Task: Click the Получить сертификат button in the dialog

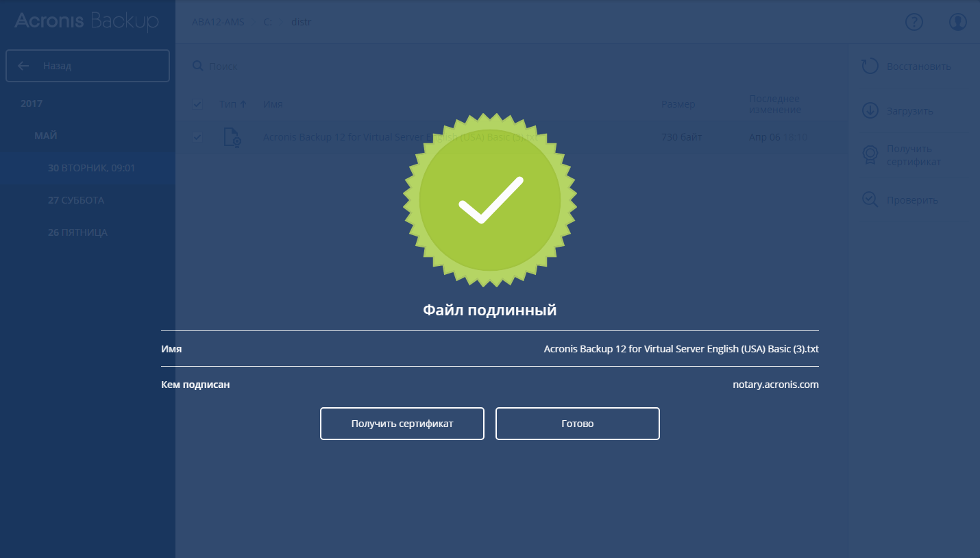Action: [x=402, y=424]
